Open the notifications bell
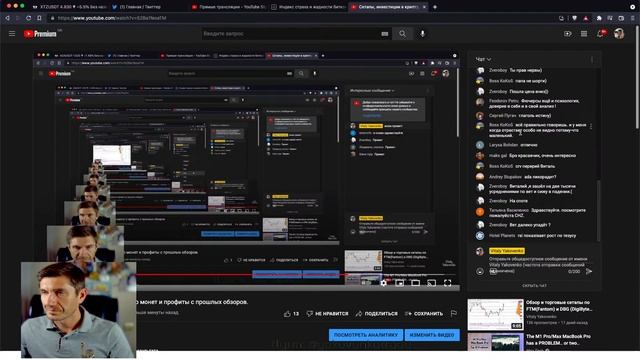The image size is (640, 360). coord(600,34)
